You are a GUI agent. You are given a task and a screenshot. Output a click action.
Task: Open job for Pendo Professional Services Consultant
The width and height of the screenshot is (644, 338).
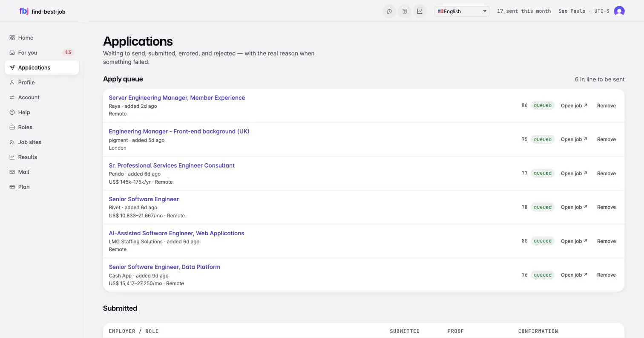pos(574,173)
